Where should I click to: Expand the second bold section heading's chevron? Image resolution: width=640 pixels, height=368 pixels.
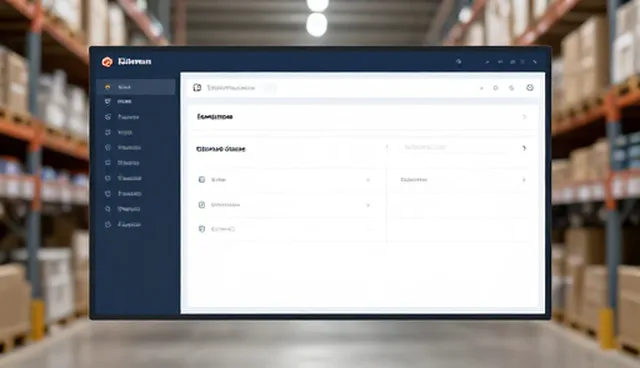click(524, 149)
